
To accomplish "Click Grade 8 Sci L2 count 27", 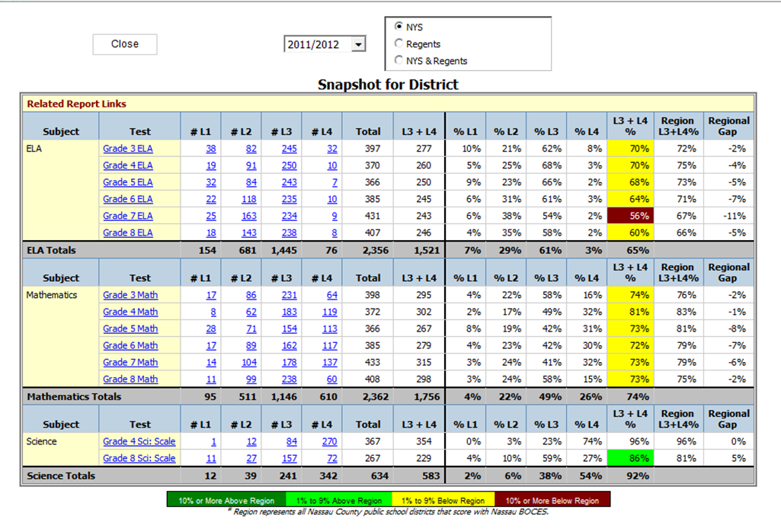I will pos(251,458).
